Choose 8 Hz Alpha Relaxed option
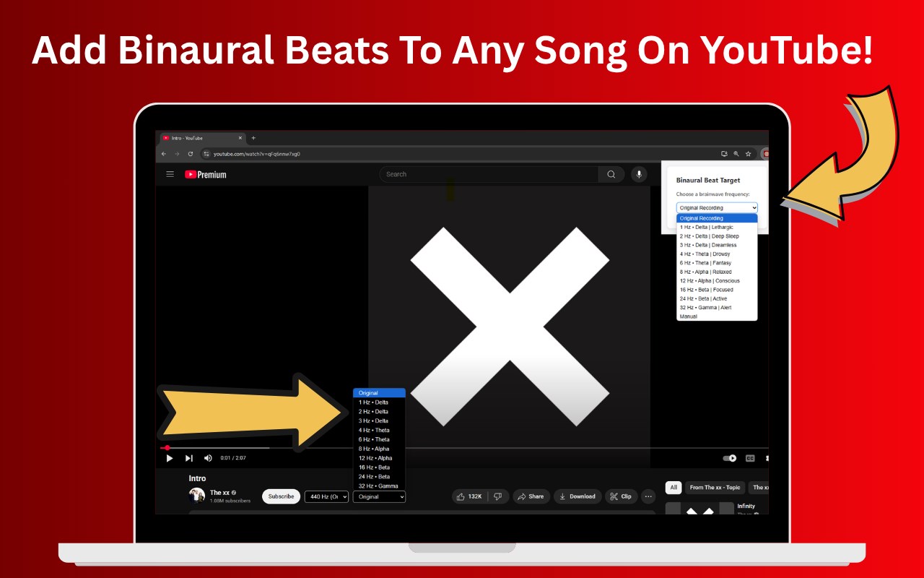Screen dimensions: 924x578 [x=717, y=272]
